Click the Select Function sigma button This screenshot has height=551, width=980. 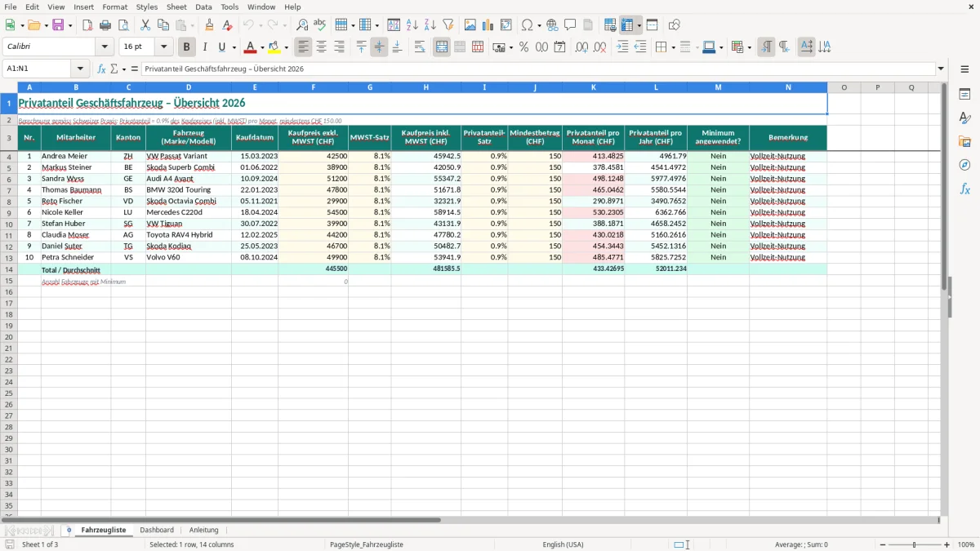114,69
